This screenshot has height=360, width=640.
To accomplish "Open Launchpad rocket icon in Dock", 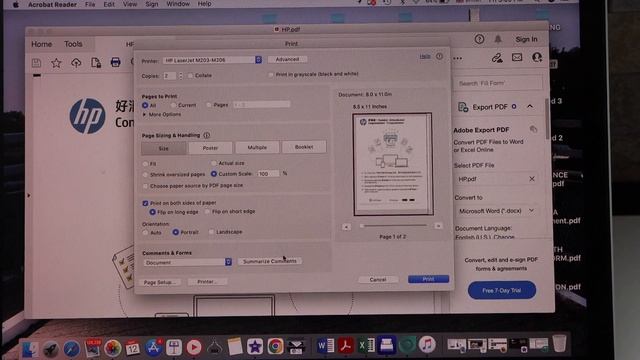I will (x=51, y=349).
